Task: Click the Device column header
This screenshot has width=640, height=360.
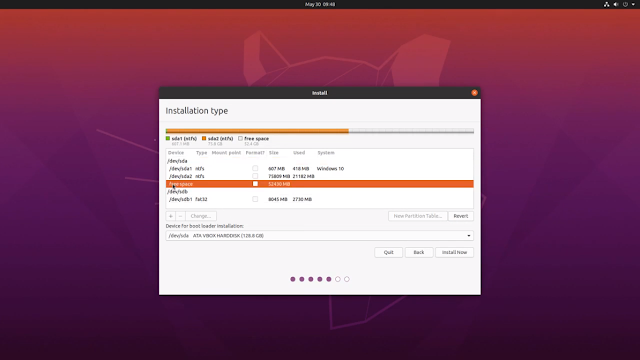Action: (x=176, y=153)
